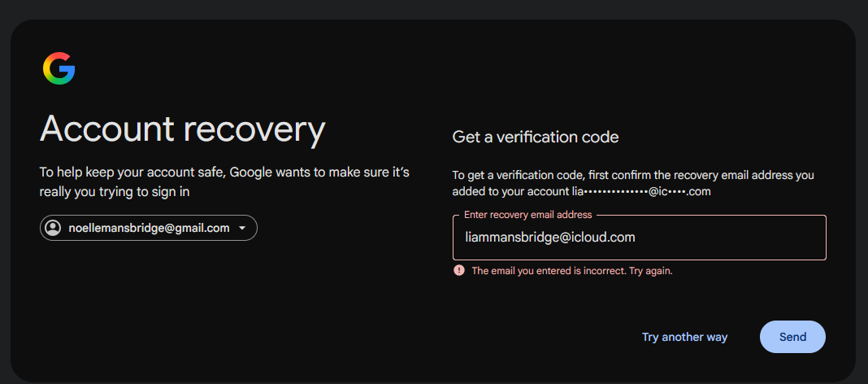This screenshot has width=868, height=384.
Task: Click the account avatar icon in chip
Action: tap(53, 228)
